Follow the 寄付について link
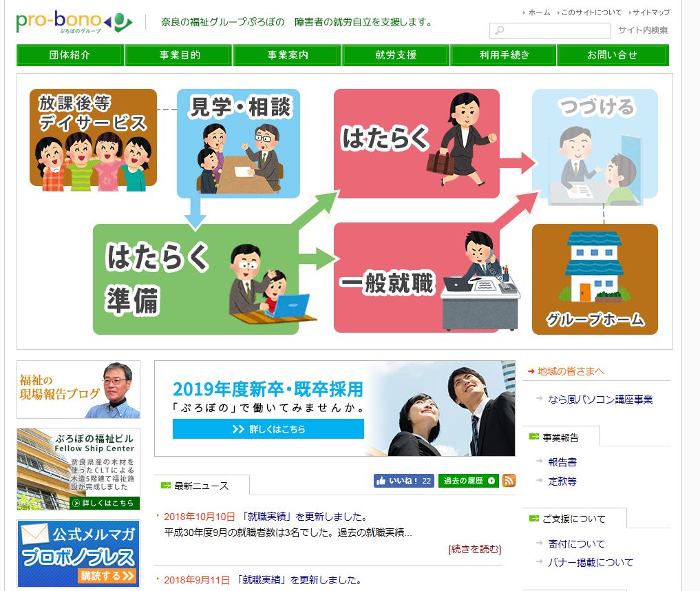 tap(576, 543)
